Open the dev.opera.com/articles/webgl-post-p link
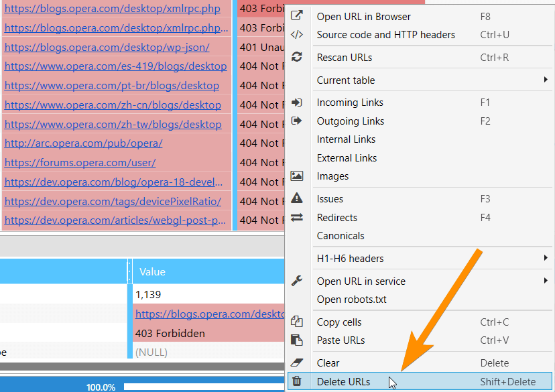555x392 pixels. (115, 220)
